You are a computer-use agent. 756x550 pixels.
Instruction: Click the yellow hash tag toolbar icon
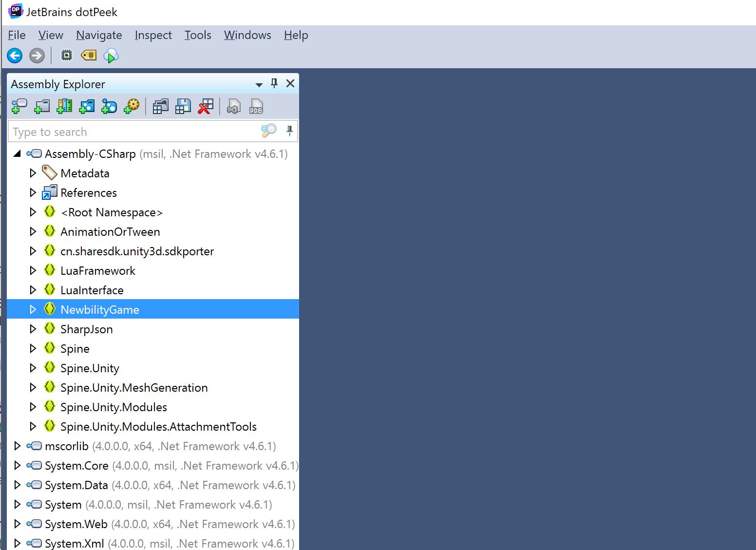click(89, 56)
